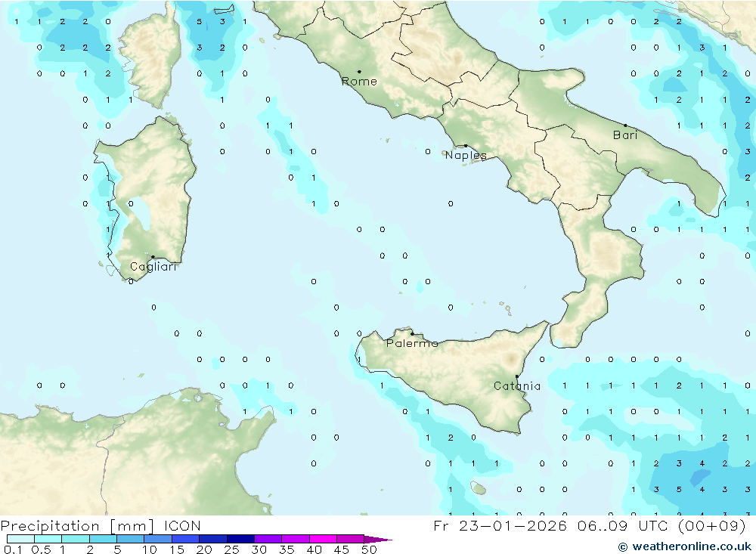Click the '25' legend label
Image resolution: width=756 pixels, height=554 pixels.
click(x=231, y=549)
